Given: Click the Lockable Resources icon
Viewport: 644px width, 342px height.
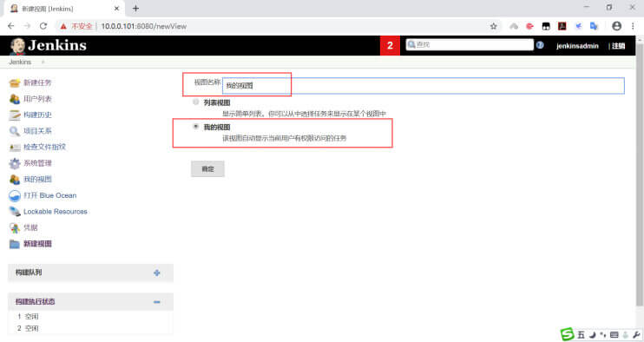Looking at the screenshot, I should coord(15,212).
